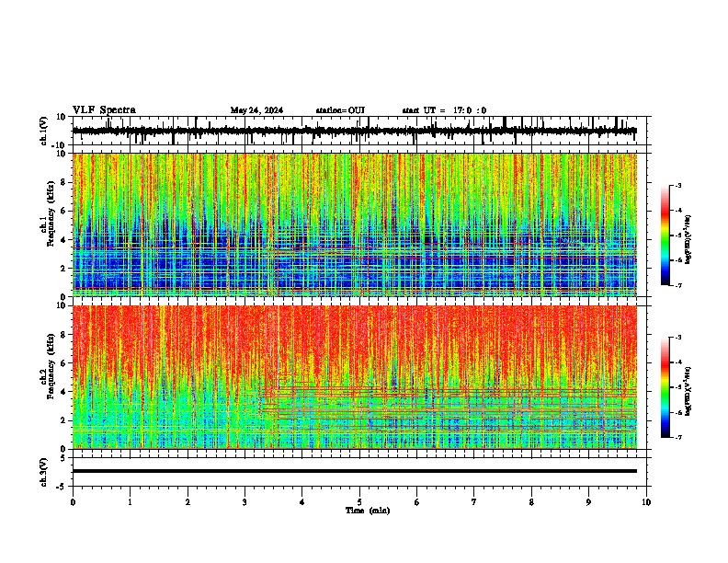
Task: Click the ch.1 spectrogram color scale bar
Action: [x=665, y=236]
